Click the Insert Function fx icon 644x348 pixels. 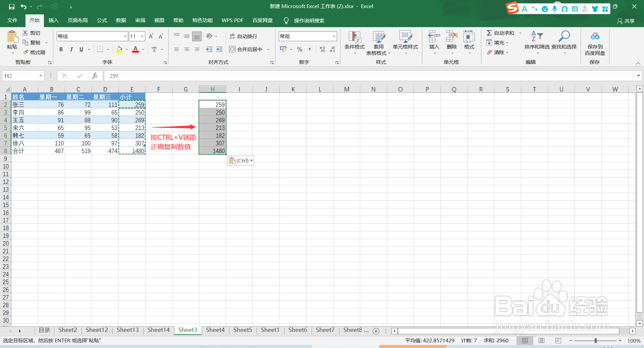click(x=95, y=76)
